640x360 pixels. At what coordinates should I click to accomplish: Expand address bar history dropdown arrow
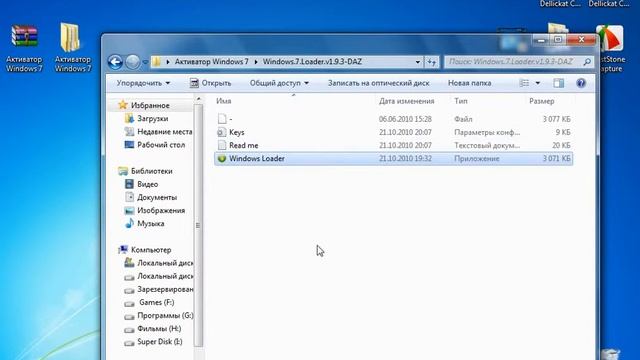[418, 62]
